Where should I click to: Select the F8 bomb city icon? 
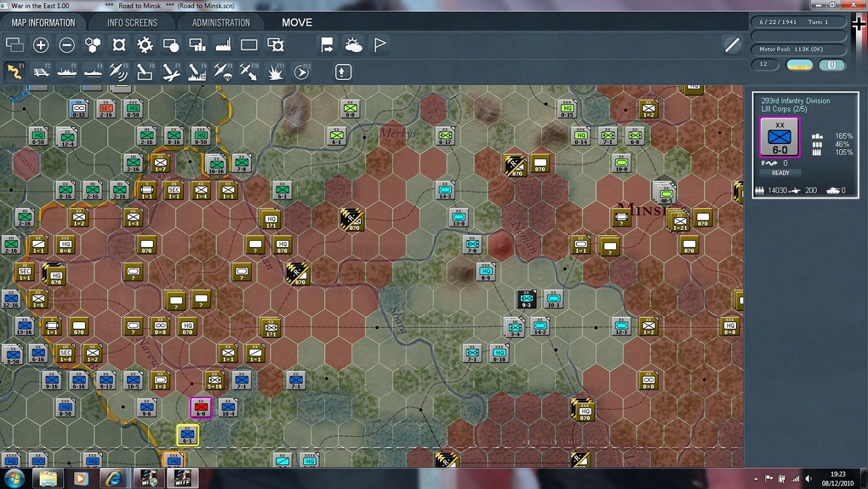coord(197,72)
